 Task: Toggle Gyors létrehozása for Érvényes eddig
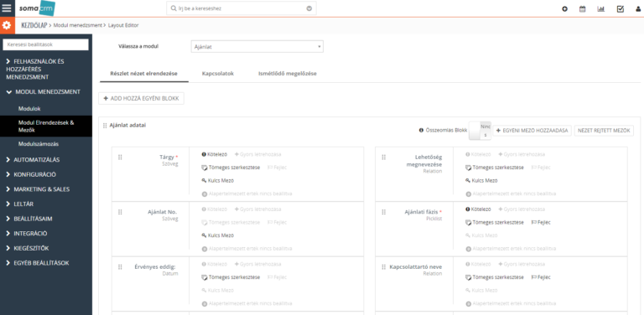(258, 264)
